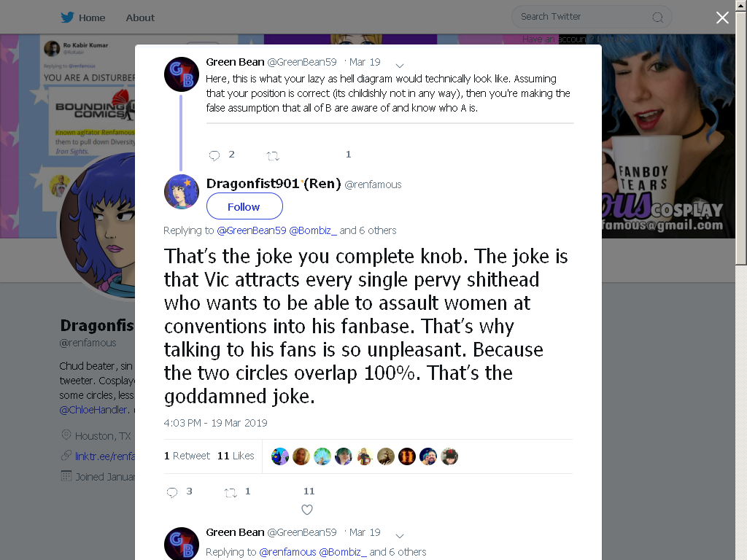The width and height of the screenshot is (747, 560).
Task: Open Dragonfist901 (Ren) profile avatar
Action: 182,192
